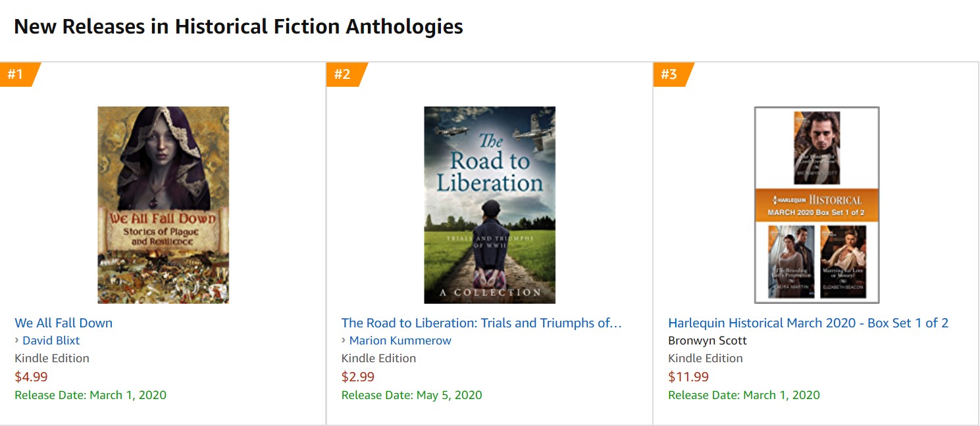Click the $11.99 price
The width and height of the screenshot is (980, 426).
point(688,377)
